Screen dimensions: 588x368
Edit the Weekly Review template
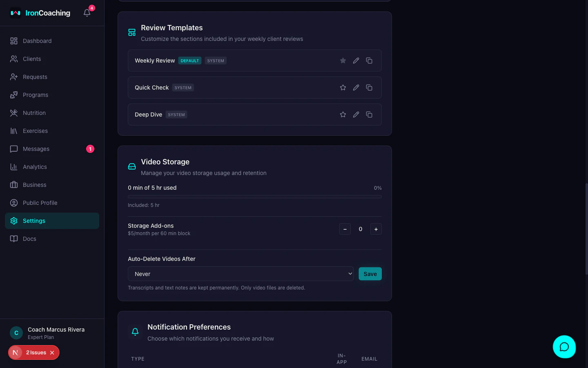pyautogui.click(x=356, y=60)
